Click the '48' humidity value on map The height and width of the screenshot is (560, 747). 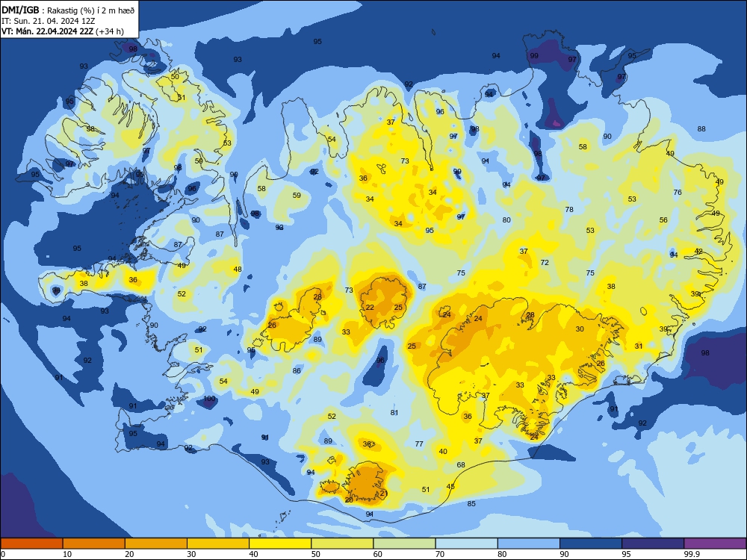(238, 269)
